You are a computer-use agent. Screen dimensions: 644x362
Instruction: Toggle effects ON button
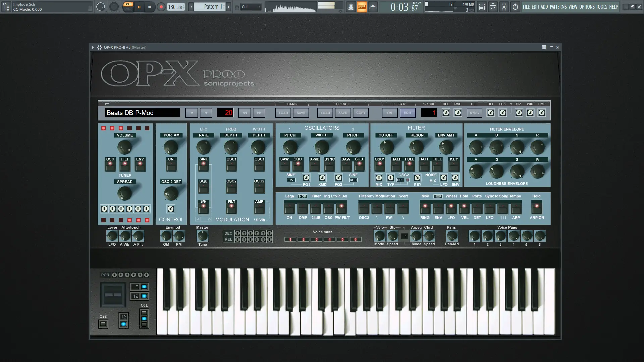tap(389, 113)
